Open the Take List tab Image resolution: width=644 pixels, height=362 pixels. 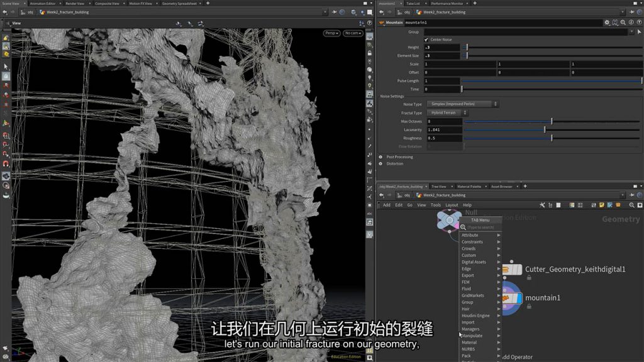(x=413, y=3)
